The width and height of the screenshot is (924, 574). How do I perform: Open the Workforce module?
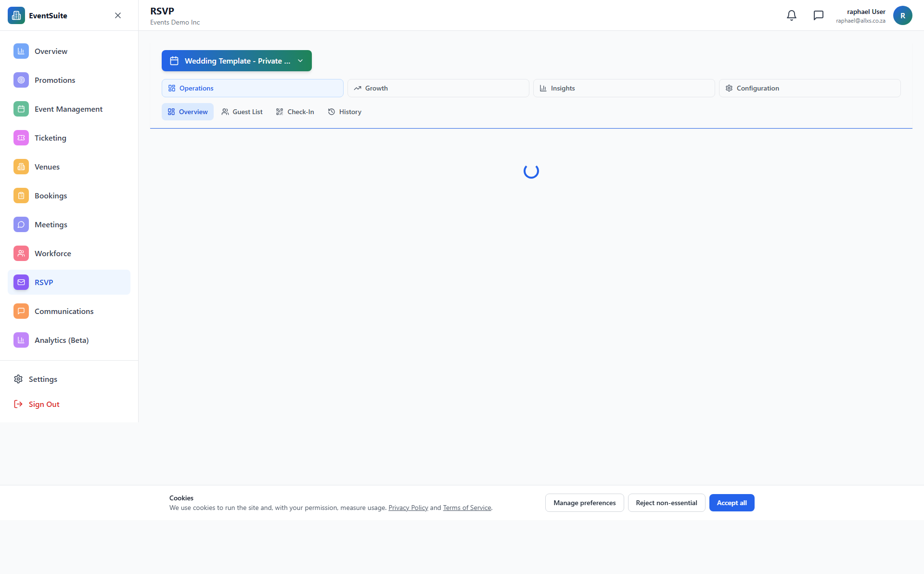coord(53,253)
